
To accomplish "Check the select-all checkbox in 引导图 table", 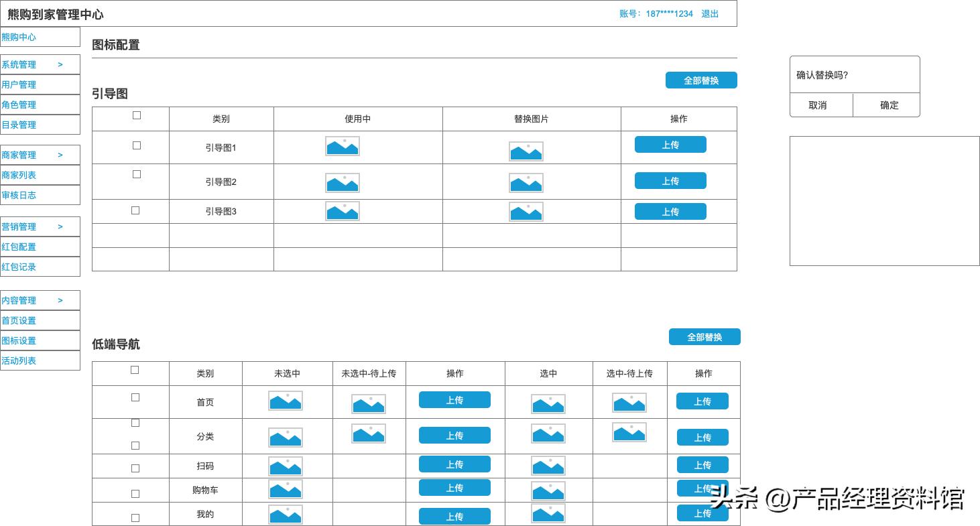I will click(x=137, y=115).
